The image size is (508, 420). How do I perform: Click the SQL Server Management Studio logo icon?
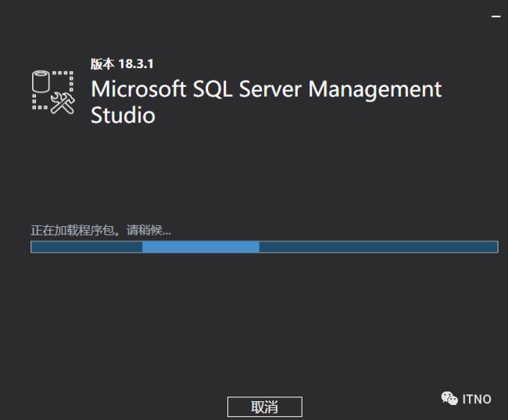[x=53, y=92]
